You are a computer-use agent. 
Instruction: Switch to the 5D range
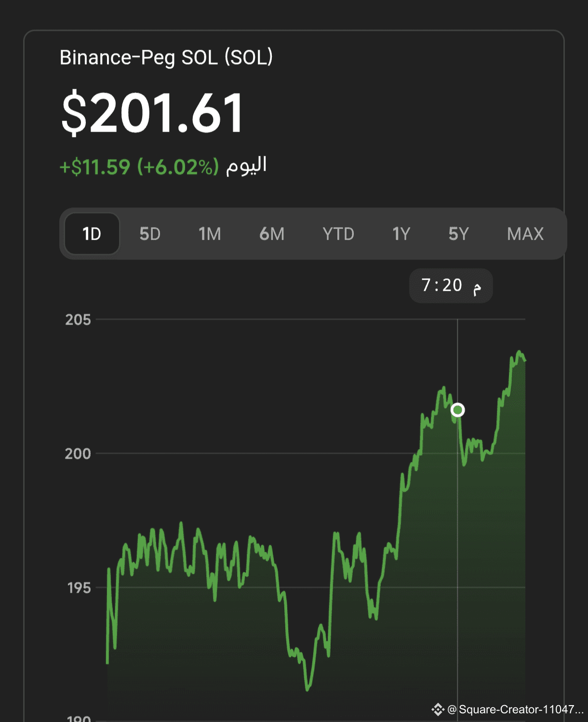(150, 234)
